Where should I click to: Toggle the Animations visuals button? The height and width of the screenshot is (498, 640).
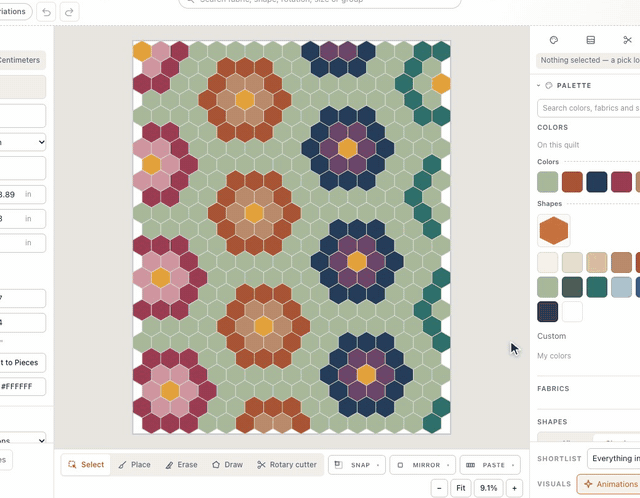click(609, 484)
